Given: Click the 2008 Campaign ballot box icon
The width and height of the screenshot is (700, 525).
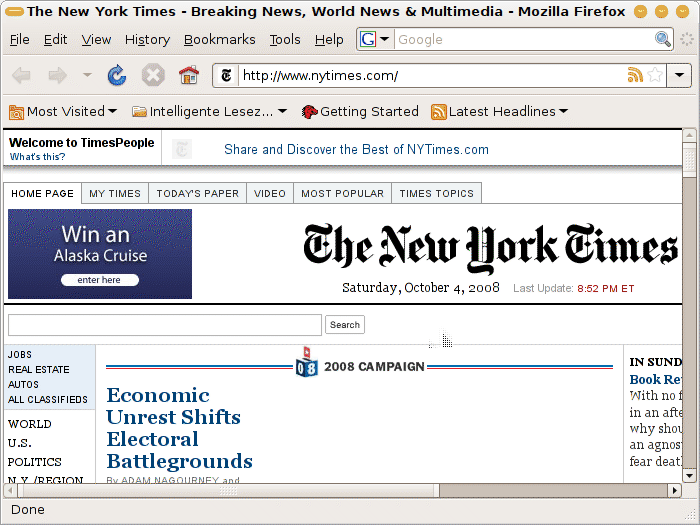Looking at the screenshot, I should click(x=306, y=364).
